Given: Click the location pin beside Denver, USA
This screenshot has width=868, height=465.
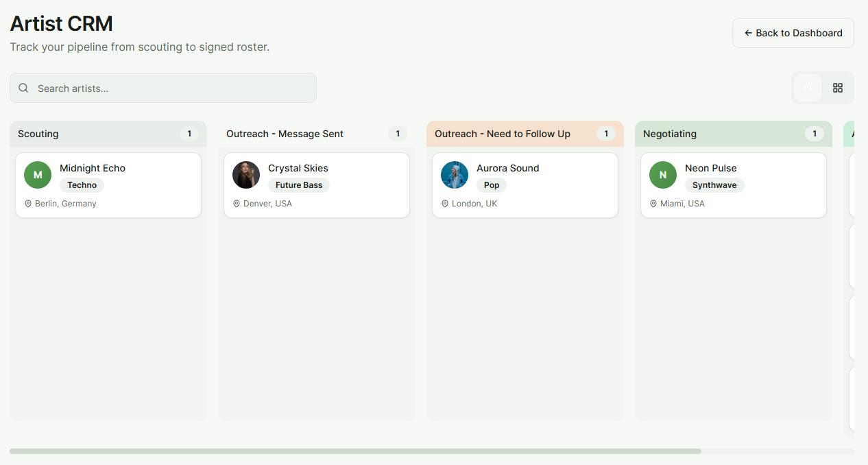Looking at the screenshot, I should (x=237, y=204).
